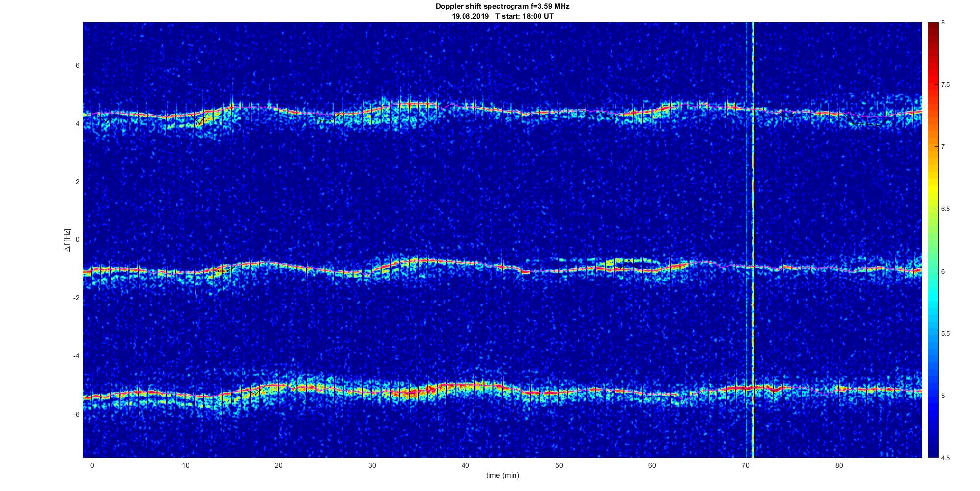Click x-axis tick label '80'
Screen dimensions: 980x491
pos(839,465)
